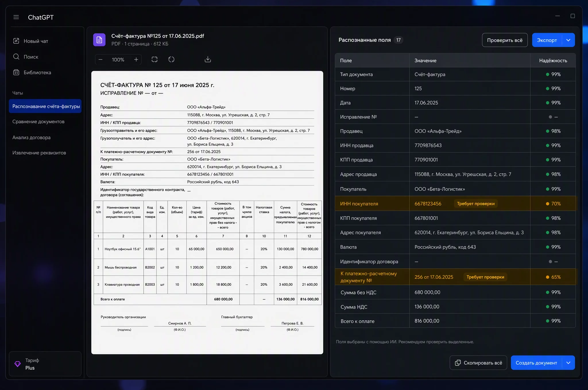Open the Тариф Plus plan card
This screenshot has width=588, height=390.
45,364
